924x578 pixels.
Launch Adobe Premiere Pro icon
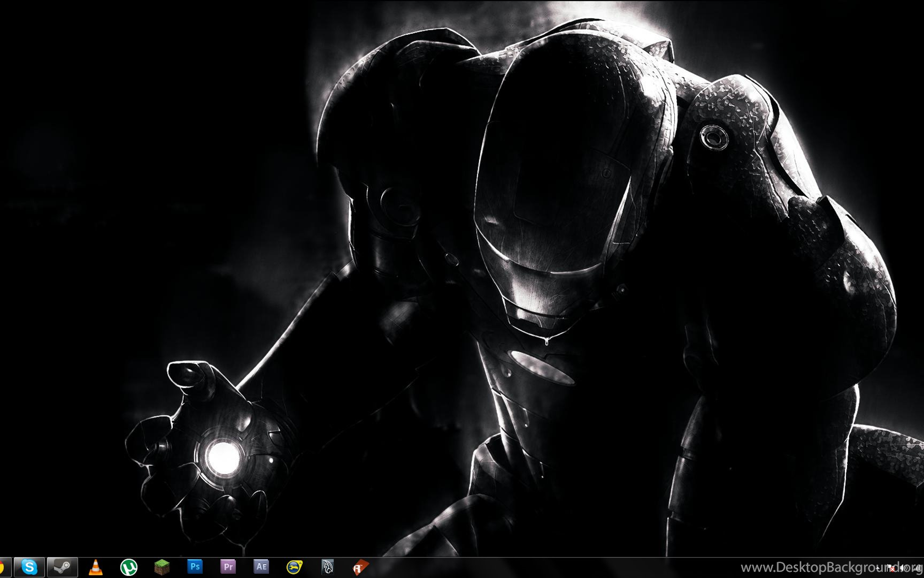tap(228, 566)
